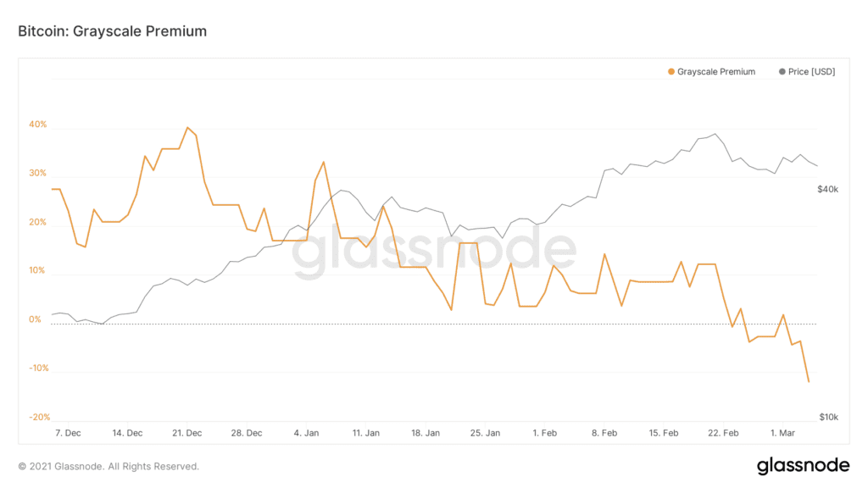Select the 4. Jan date label
The height and width of the screenshot is (488, 868).
[307, 433]
